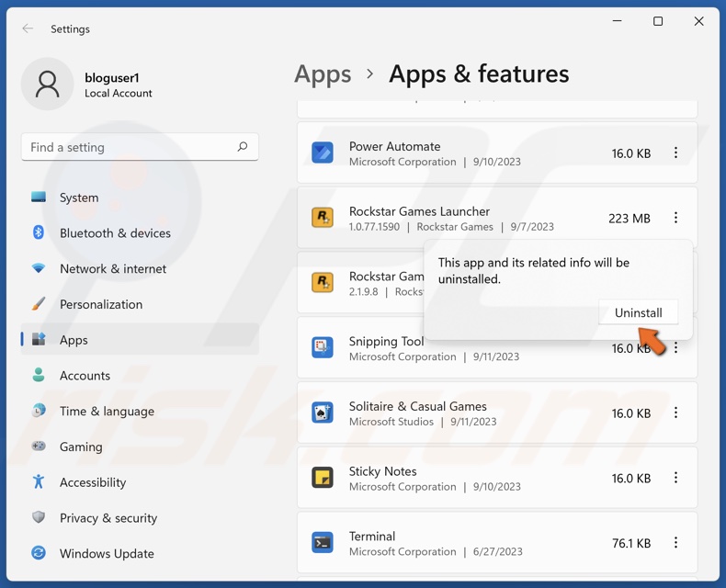726x588 pixels.
Task: Open Bluetooth & devices settings
Action: [x=140, y=232]
